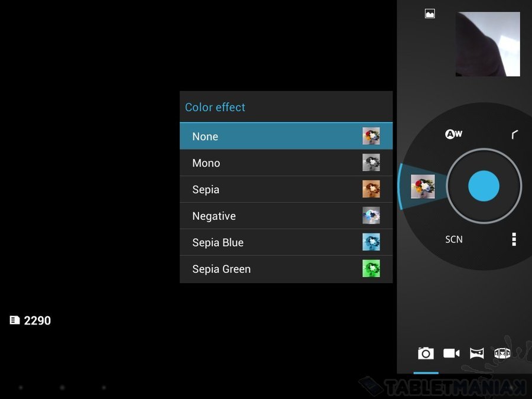
Task: Tap the blue shutter button
Action: 484,186
